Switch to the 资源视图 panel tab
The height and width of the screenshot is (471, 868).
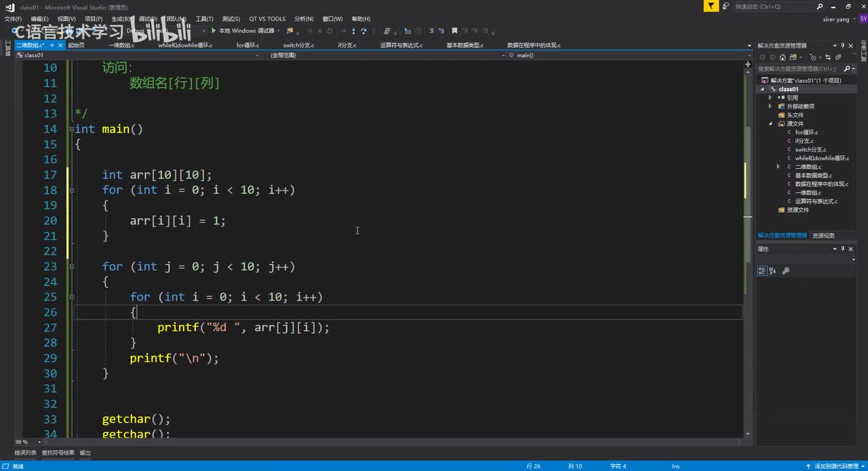[823, 235]
